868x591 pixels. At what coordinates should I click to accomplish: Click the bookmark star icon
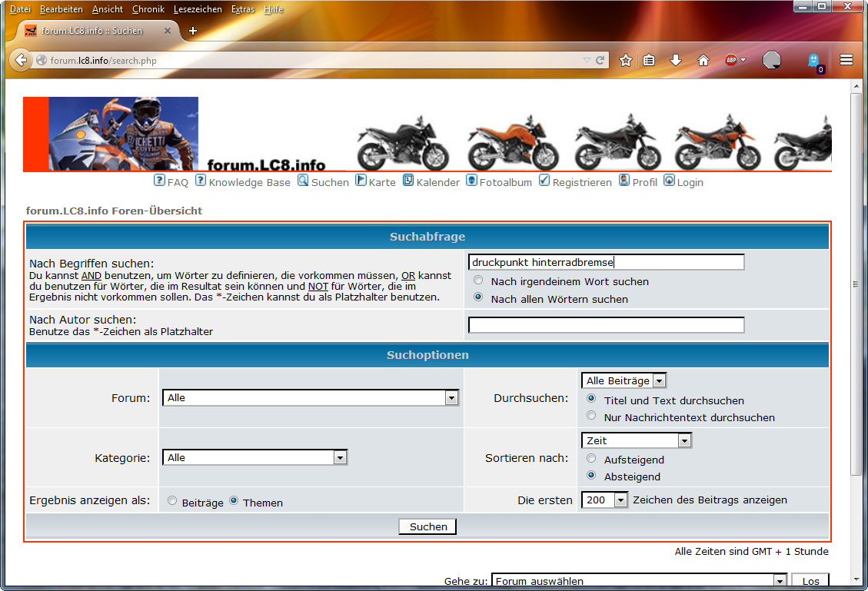626,61
